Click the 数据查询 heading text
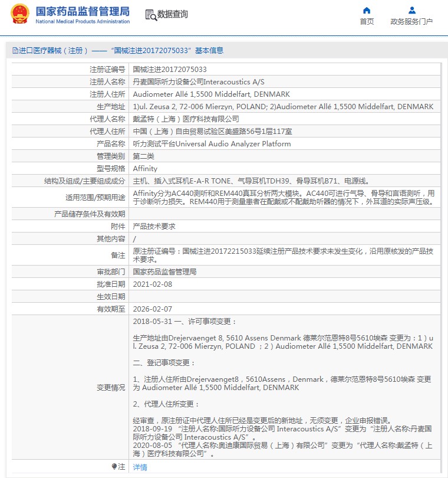The image size is (448, 478). (173, 14)
